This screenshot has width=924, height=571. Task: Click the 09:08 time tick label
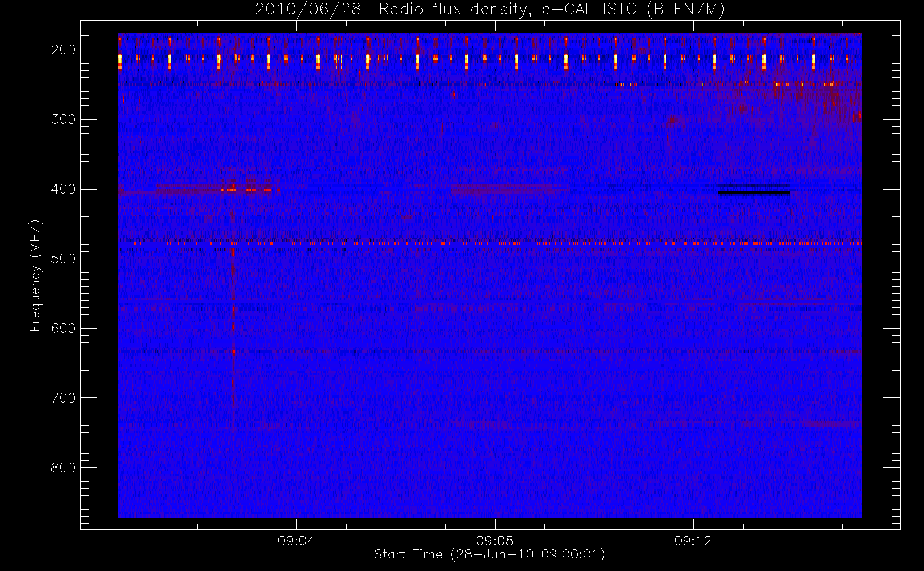[495, 541]
